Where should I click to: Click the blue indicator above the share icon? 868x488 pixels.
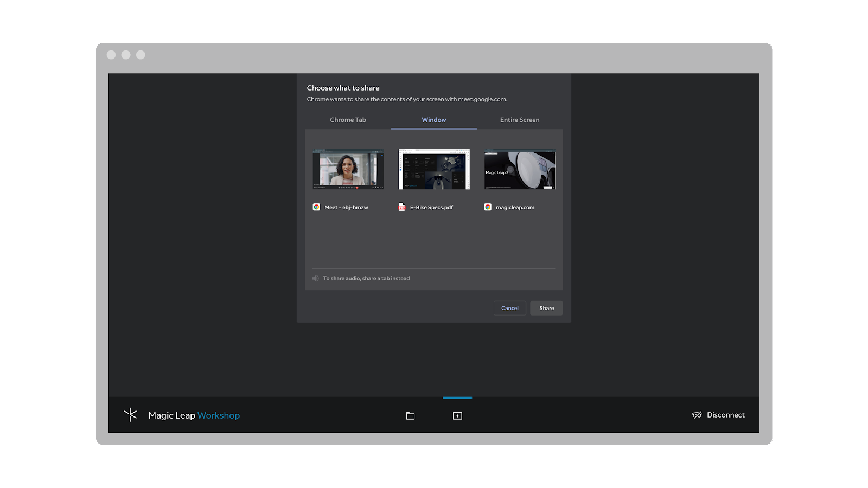tap(457, 398)
